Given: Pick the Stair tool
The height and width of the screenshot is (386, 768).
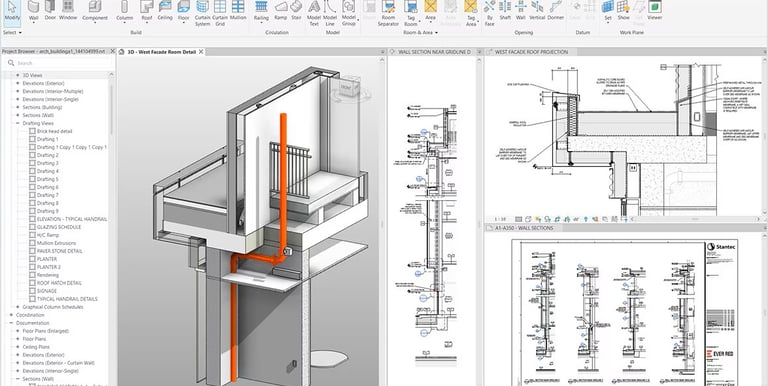Looking at the screenshot, I should [x=296, y=11].
